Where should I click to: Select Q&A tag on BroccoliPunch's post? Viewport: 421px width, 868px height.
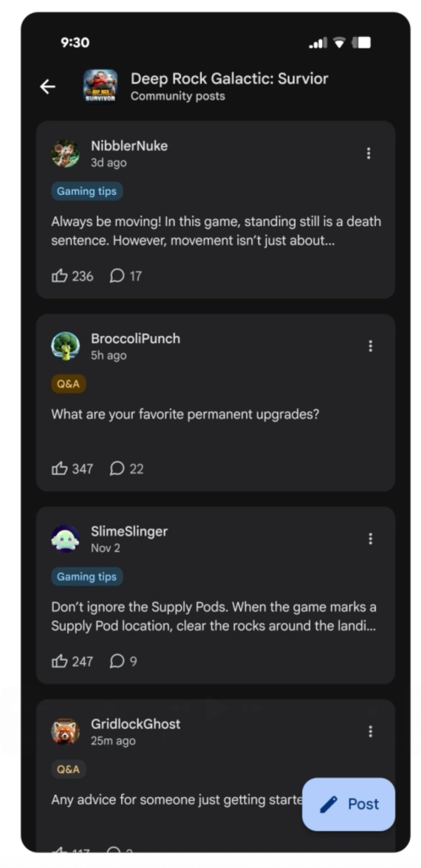[x=68, y=384]
